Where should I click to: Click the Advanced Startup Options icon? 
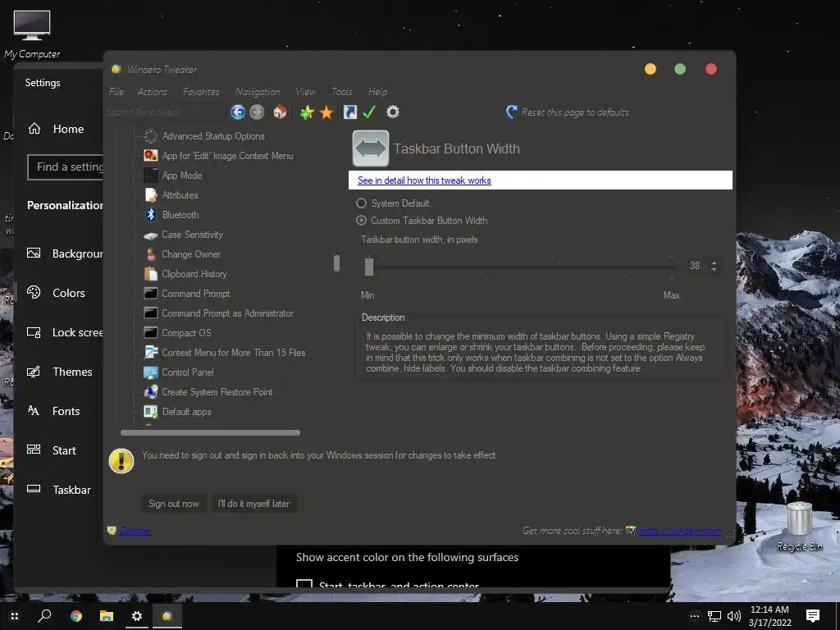151,136
